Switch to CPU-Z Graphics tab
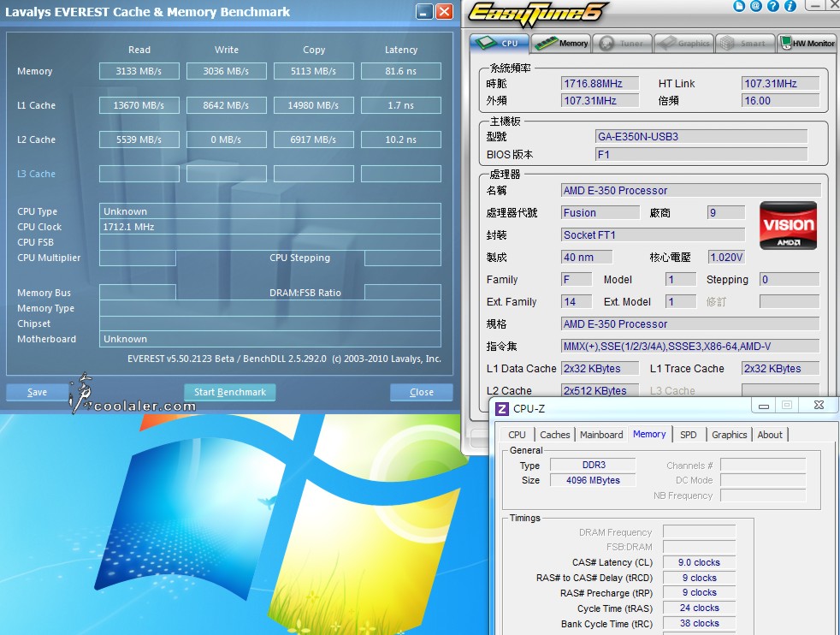Image resolution: width=840 pixels, height=635 pixels. tap(729, 435)
